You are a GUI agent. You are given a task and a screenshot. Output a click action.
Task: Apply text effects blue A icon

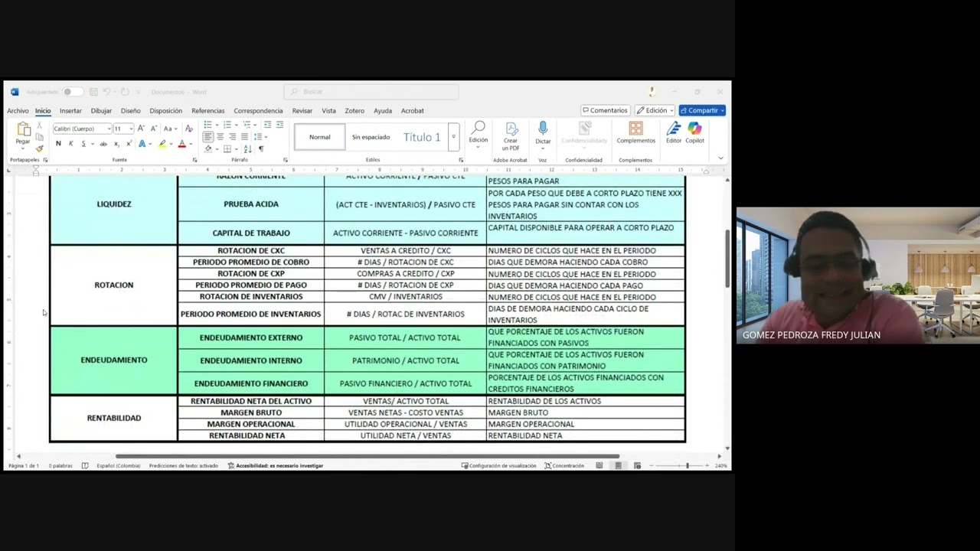[142, 144]
